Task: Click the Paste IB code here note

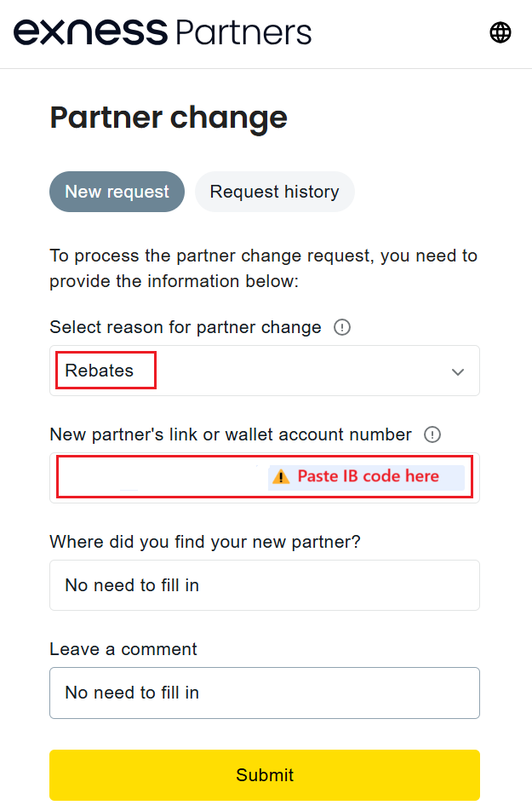Action: [368, 477]
